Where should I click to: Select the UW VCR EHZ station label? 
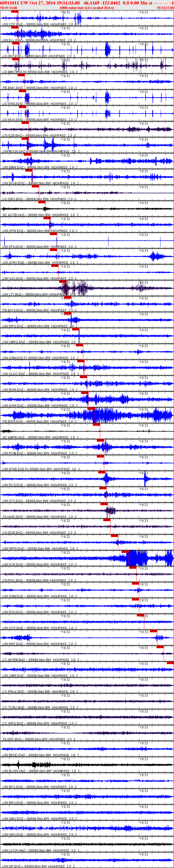pos(40,565)
